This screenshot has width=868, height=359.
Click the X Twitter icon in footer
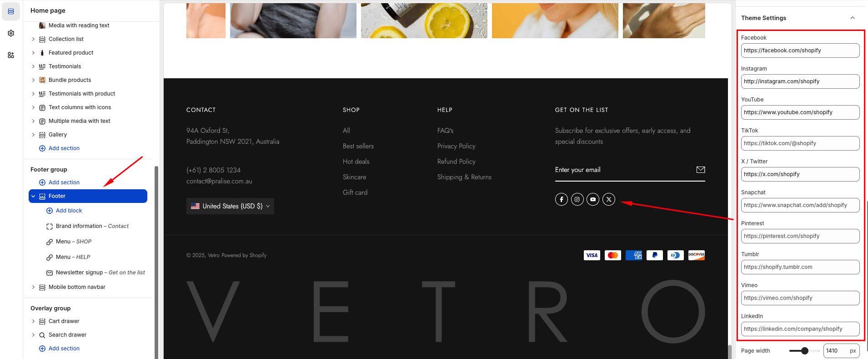coord(609,199)
